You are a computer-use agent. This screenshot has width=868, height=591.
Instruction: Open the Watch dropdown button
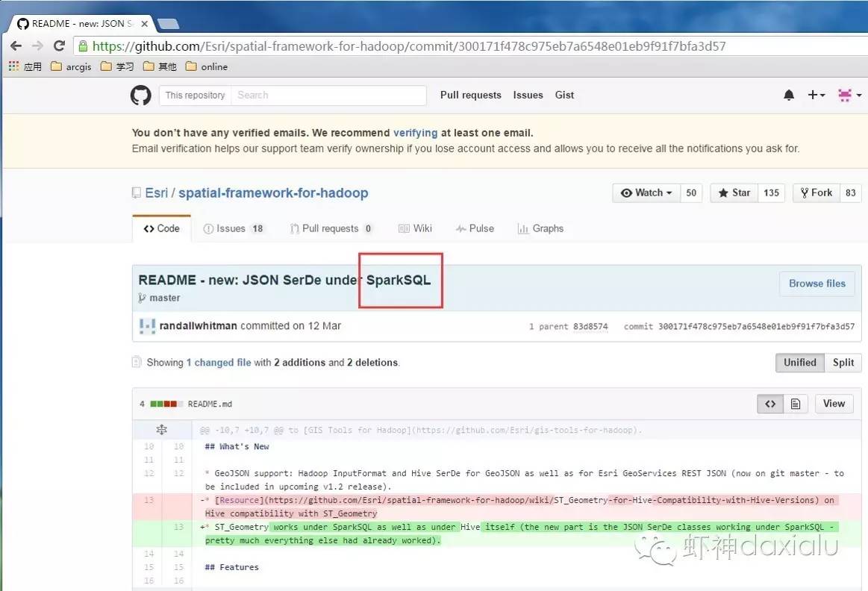(646, 193)
